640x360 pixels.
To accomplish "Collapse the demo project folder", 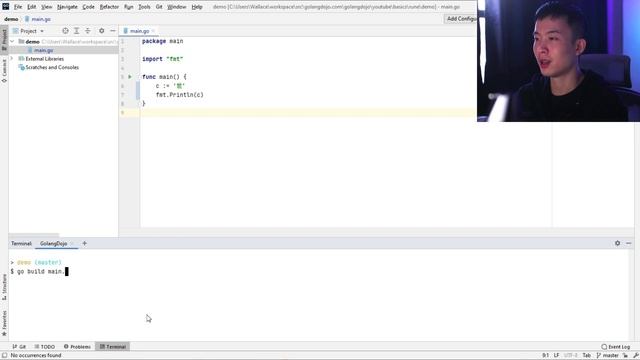I will (x=12, y=42).
